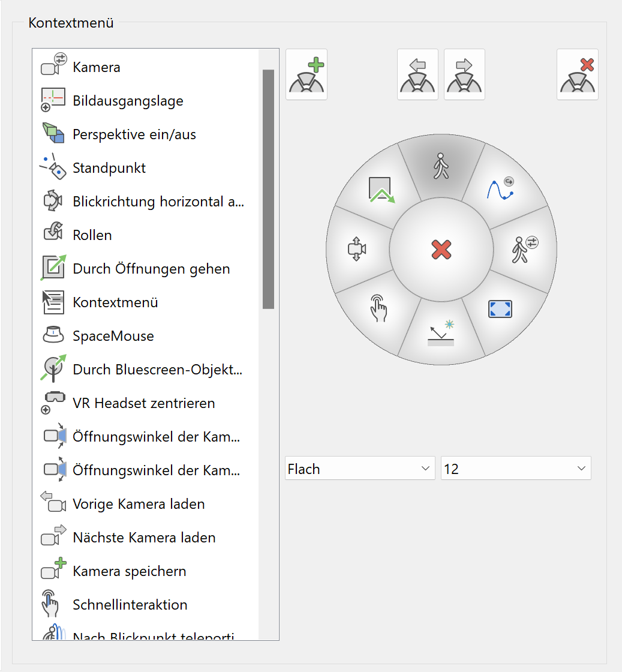Click the red X in pie menu center
Viewport: 622px width, 672px height.
(x=441, y=250)
